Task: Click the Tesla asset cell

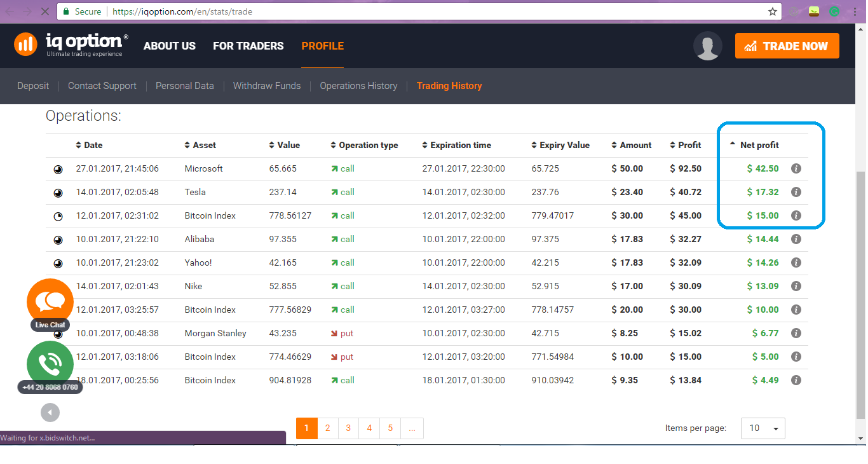Action: tap(195, 192)
